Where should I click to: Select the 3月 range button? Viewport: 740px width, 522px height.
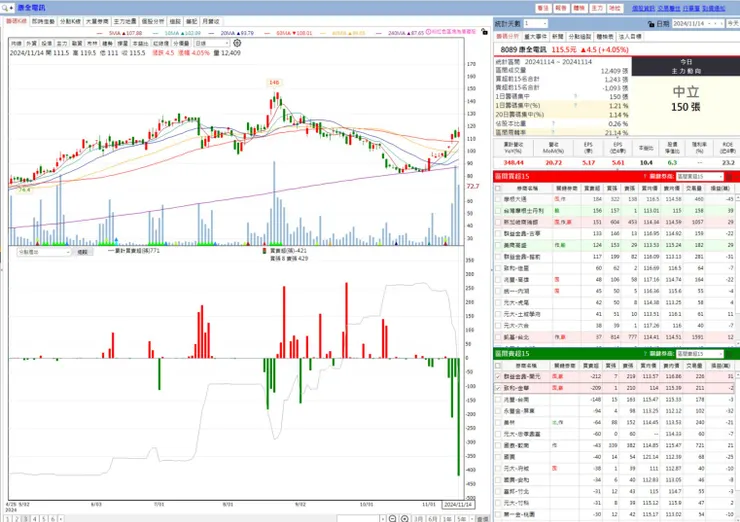pos(419,519)
